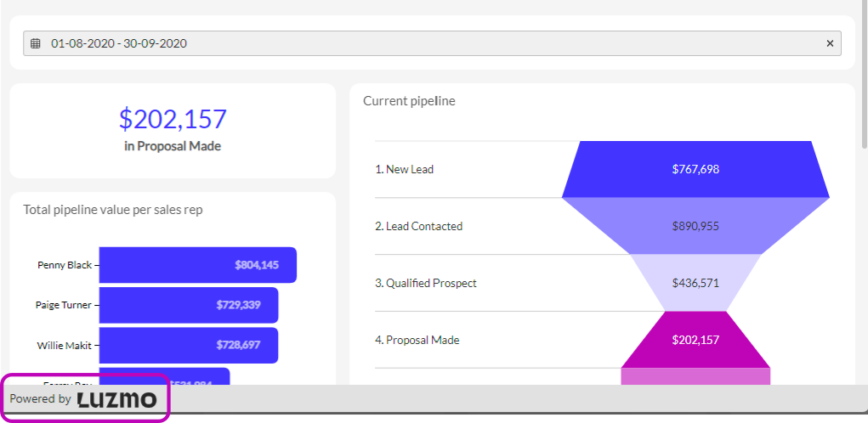Click the $202,157 Proposal Made total
This screenshot has height=423, width=868.
point(173,119)
